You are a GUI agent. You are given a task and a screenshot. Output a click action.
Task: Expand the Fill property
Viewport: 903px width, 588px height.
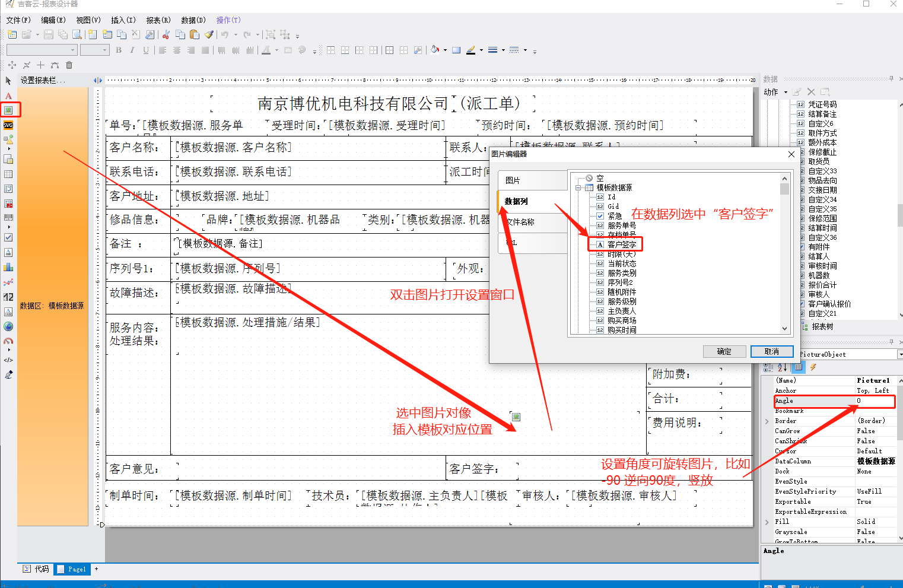[x=767, y=522]
